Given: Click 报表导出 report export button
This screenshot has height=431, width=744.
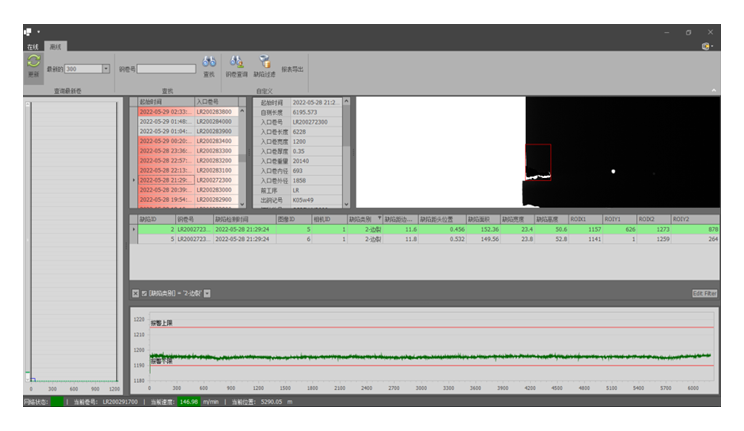Looking at the screenshot, I should tap(293, 69).
